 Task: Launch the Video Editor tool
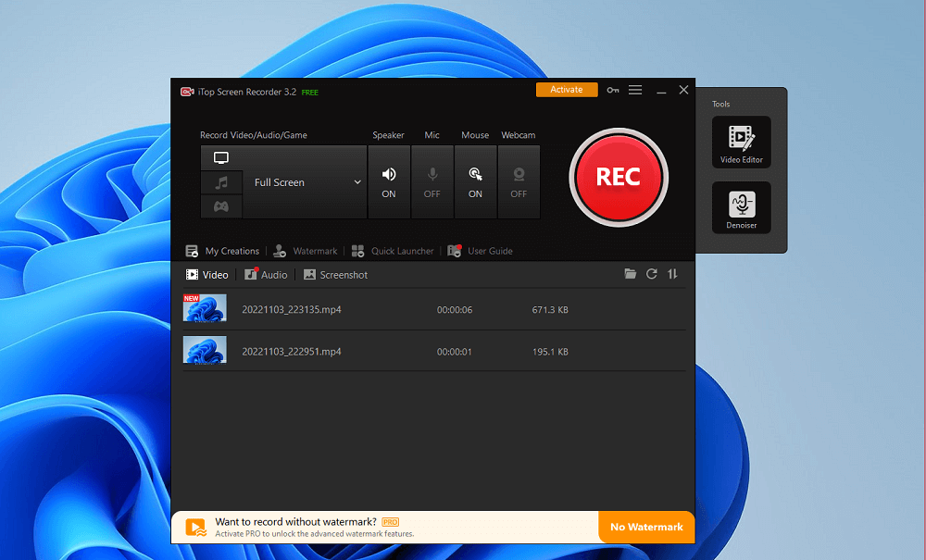tap(741, 143)
